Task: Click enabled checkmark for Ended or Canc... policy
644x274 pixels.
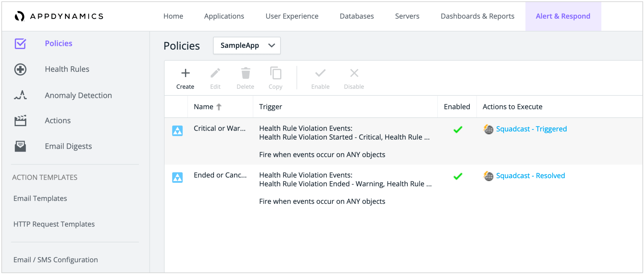Action: coord(457,176)
